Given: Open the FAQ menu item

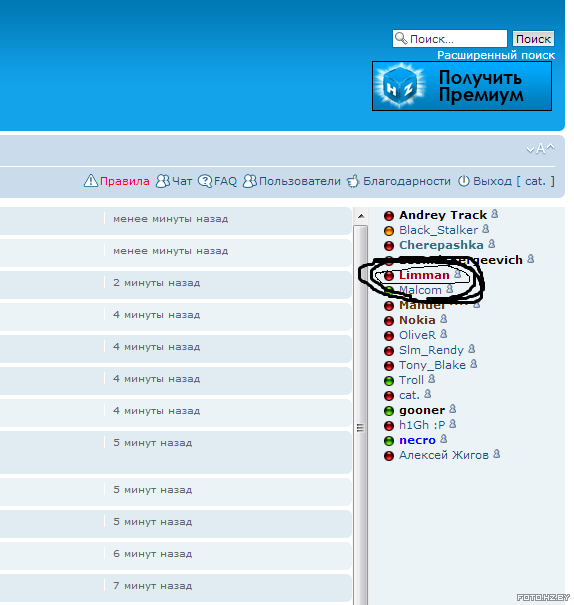Looking at the screenshot, I should [217, 181].
